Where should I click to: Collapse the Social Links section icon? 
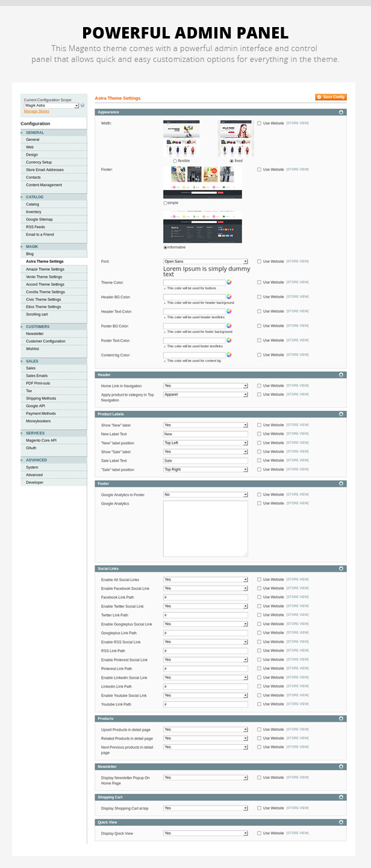[341, 568]
